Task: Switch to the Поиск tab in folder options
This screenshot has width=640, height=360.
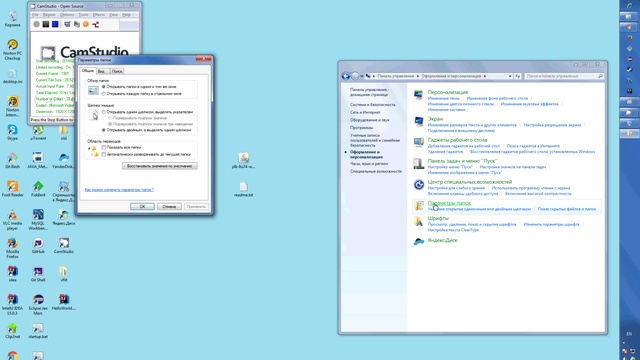Action: (117, 71)
